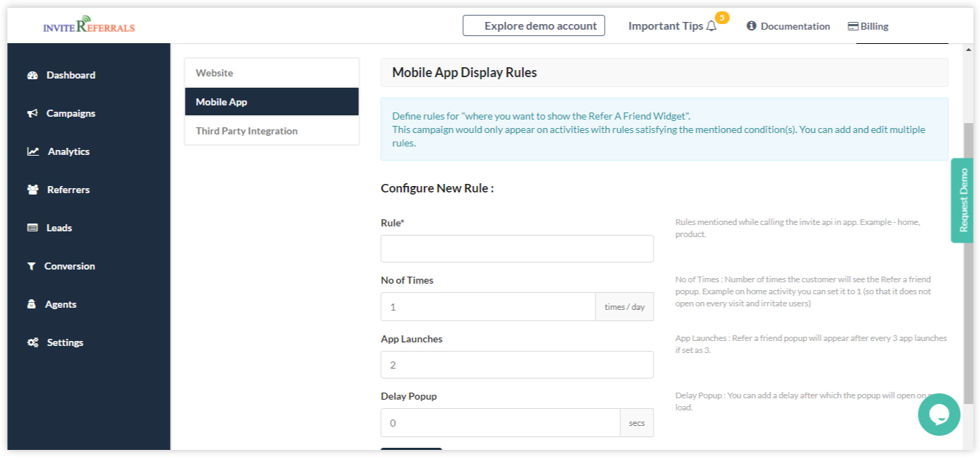Click the Delay Popup input field
This screenshot has width=980, height=457.
(x=501, y=423)
